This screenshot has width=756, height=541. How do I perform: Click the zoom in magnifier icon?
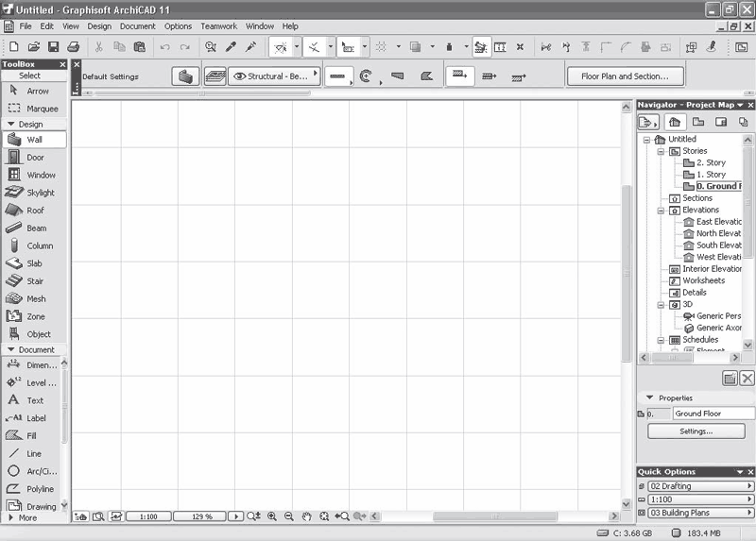(272, 516)
